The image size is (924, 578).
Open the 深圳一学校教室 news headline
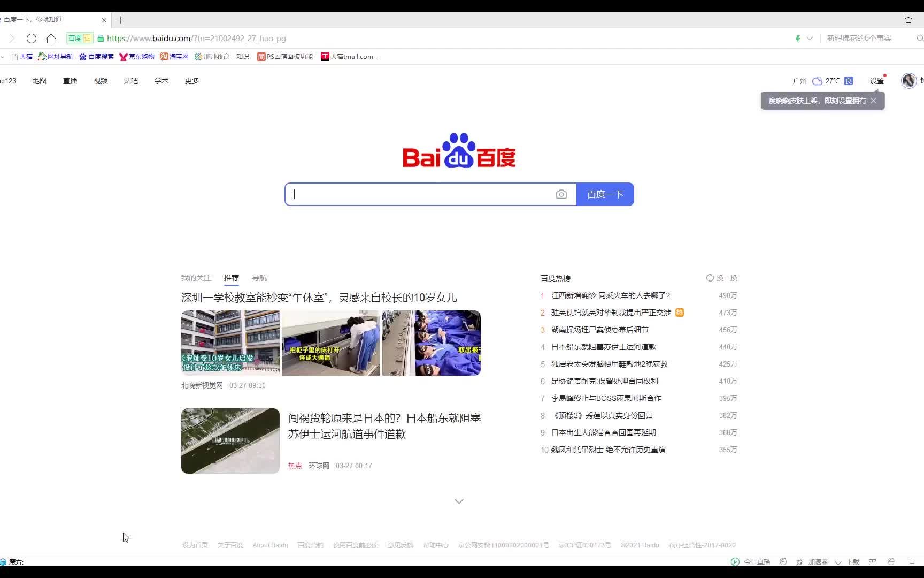click(319, 298)
